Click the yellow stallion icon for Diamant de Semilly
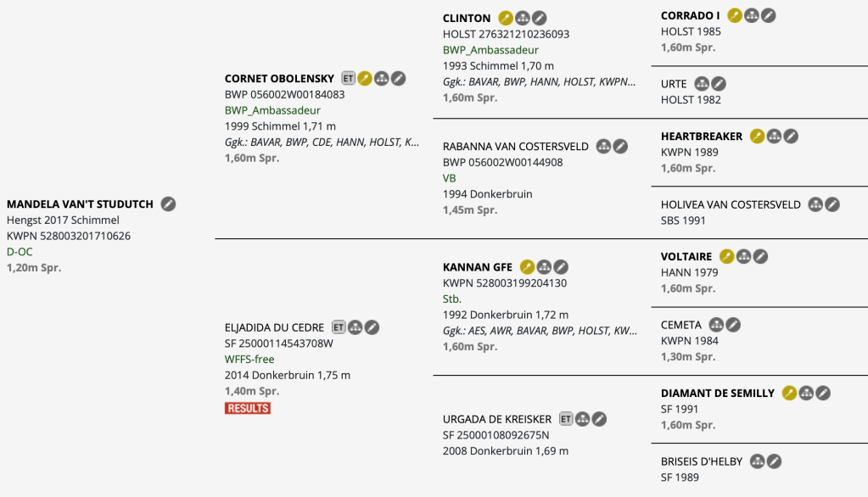 (789, 393)
